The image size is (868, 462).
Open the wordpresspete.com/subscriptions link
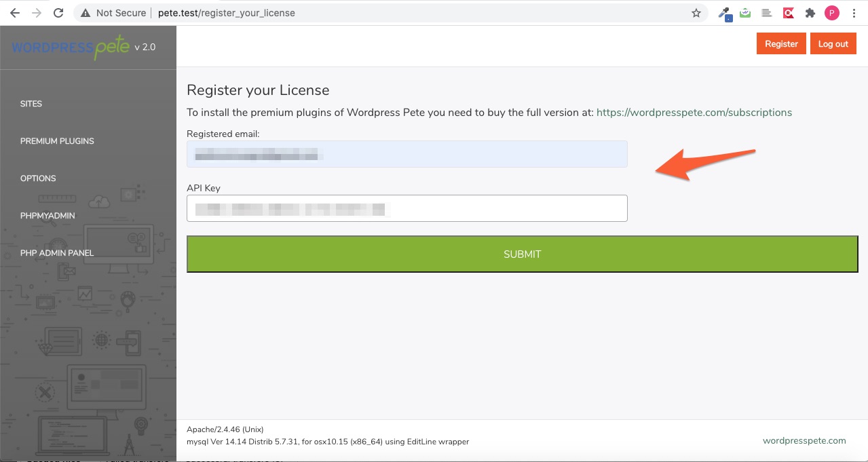click(x=694, y=113)
